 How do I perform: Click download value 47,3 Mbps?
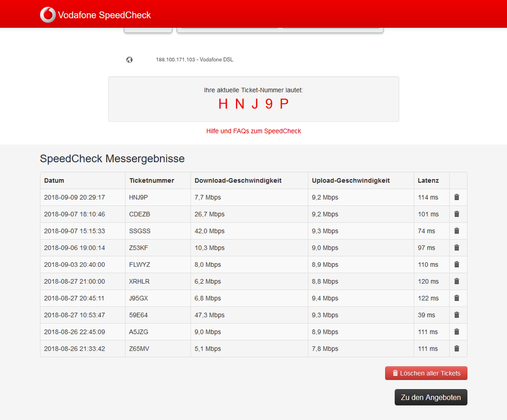pyautogui.click(x=210, y=315)
